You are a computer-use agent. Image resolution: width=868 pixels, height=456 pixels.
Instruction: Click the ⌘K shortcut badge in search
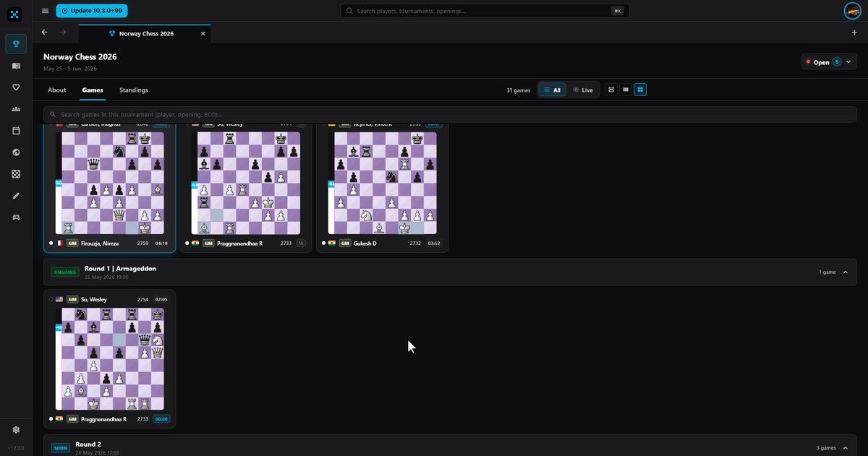point(617,11)
